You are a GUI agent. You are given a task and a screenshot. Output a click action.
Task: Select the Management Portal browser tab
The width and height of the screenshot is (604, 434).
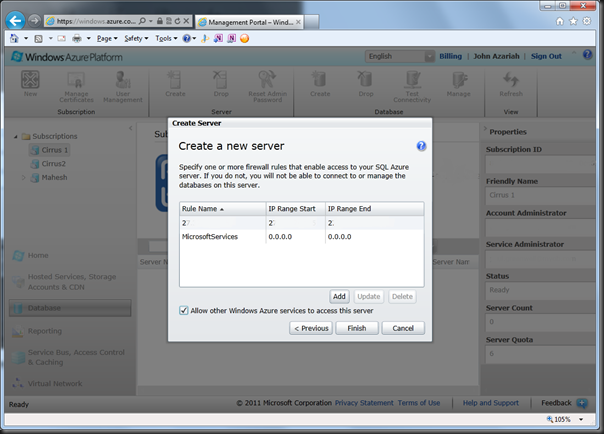click(x=249, y=22)
